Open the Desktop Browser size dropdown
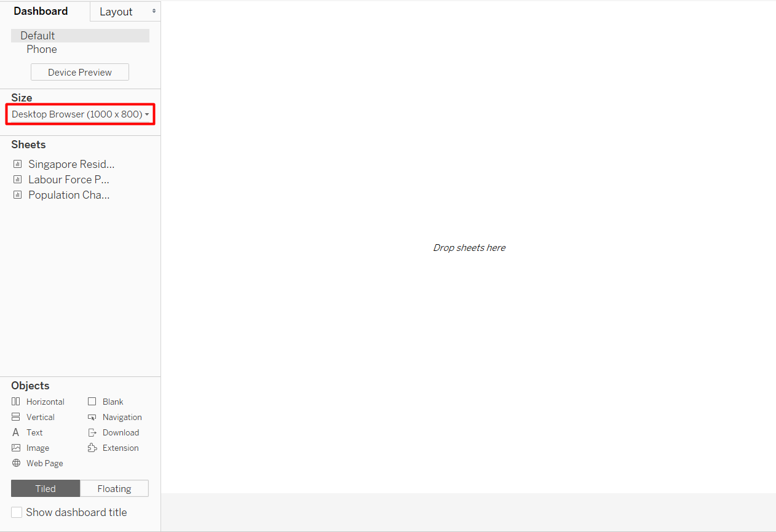Image resolution: width=776 pixels, height=532 pixels. tap(80, 114)
